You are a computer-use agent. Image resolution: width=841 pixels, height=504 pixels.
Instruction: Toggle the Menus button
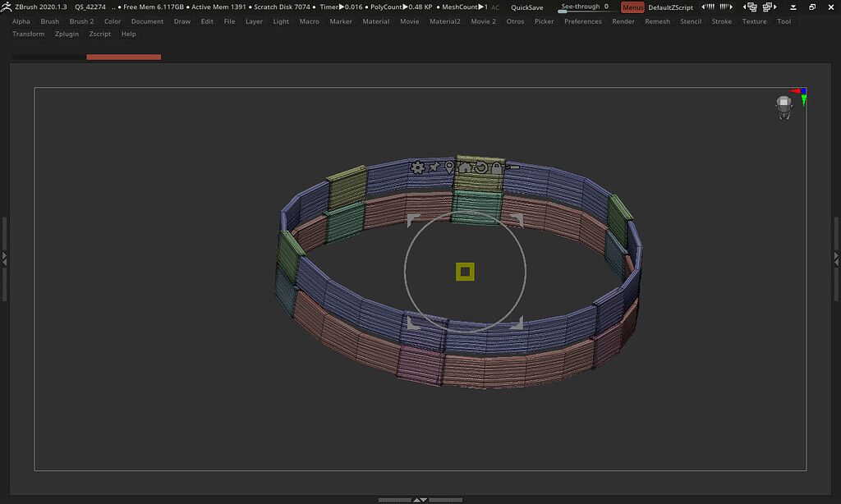pyautogui.click(x=632, y=7)
